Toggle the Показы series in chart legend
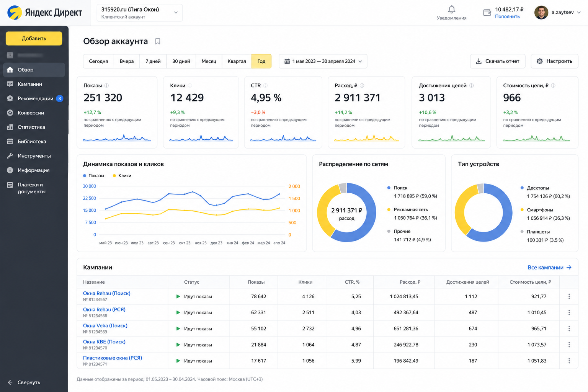Image resolution: width=588 pixels, height=392 pixels. [x=93, y=176]
